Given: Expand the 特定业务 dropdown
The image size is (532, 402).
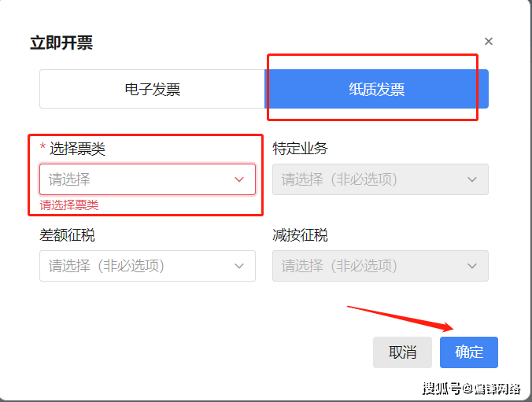Looking at the screenshot, I should point(380,179).
